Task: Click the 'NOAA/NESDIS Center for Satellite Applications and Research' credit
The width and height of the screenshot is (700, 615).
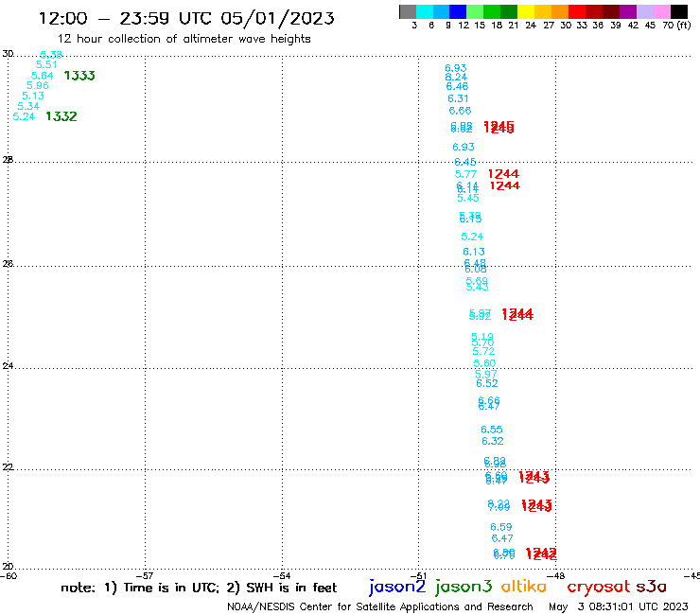Action: tap(380, 606)
